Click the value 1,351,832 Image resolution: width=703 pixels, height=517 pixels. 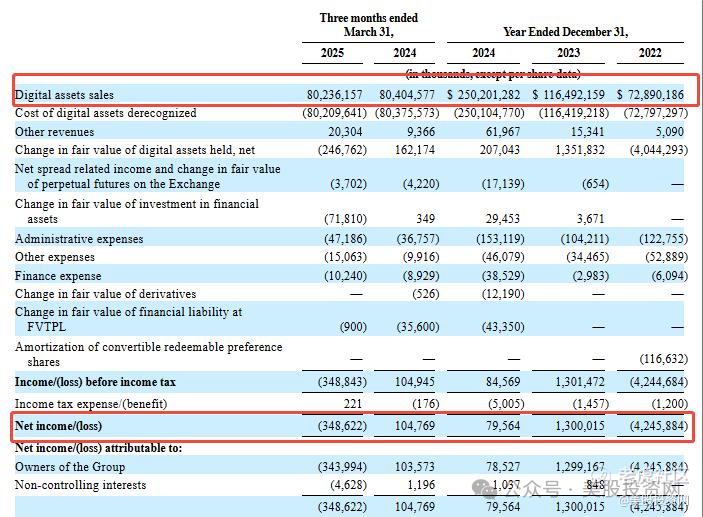[580, 150]
